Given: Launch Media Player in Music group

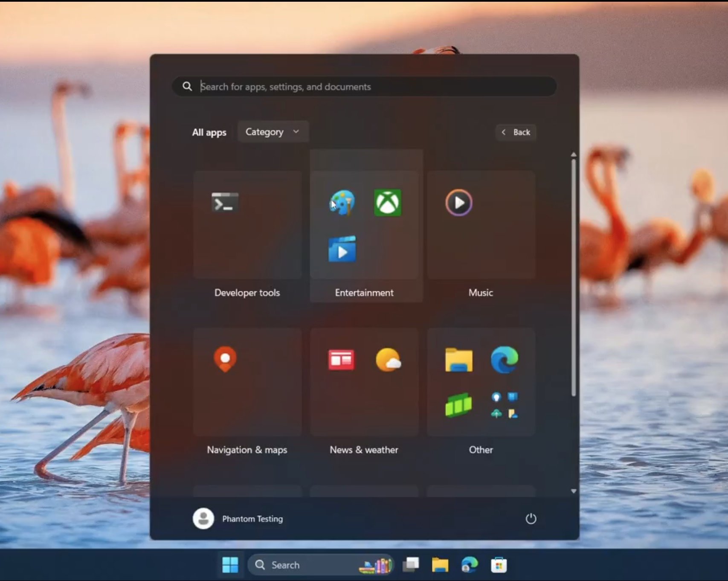Looking at the screenshot, I should click(x=459, y=203).
